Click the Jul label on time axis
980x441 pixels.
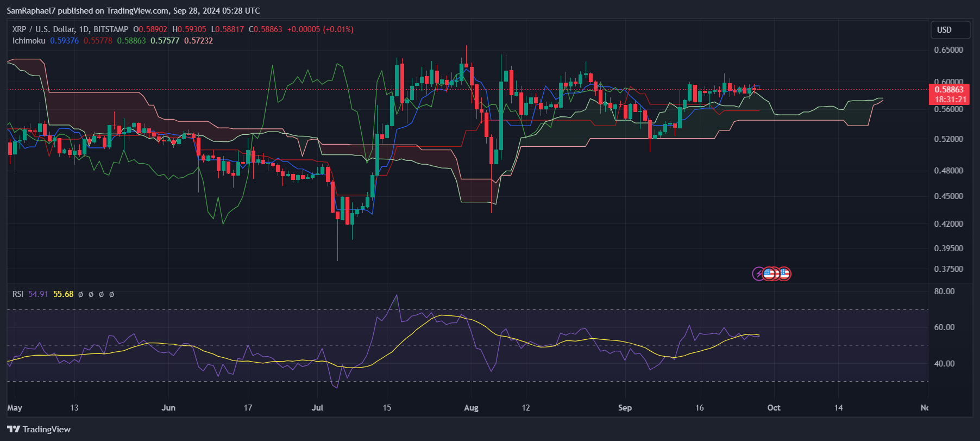pyautogui.click(x=317, y=408)
